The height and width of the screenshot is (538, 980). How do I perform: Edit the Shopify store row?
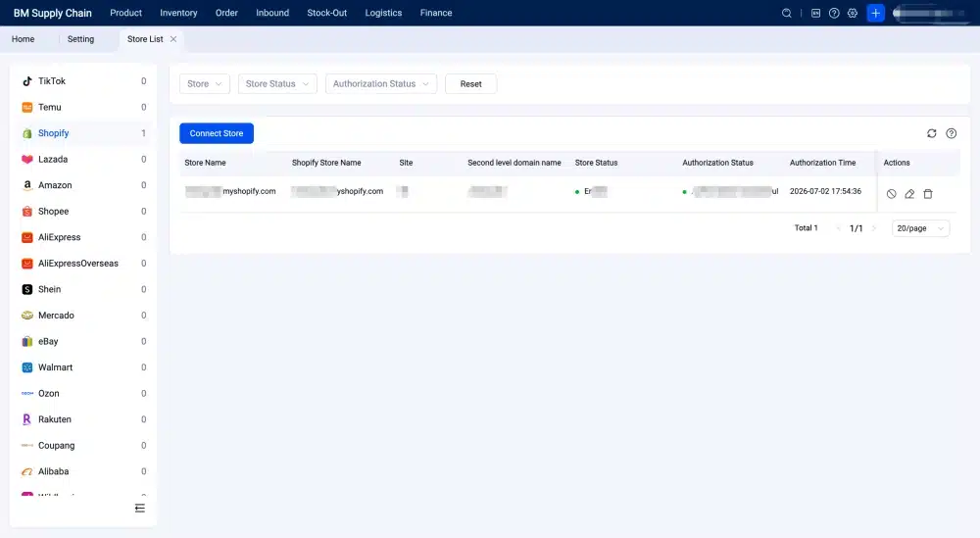[909, 194]
